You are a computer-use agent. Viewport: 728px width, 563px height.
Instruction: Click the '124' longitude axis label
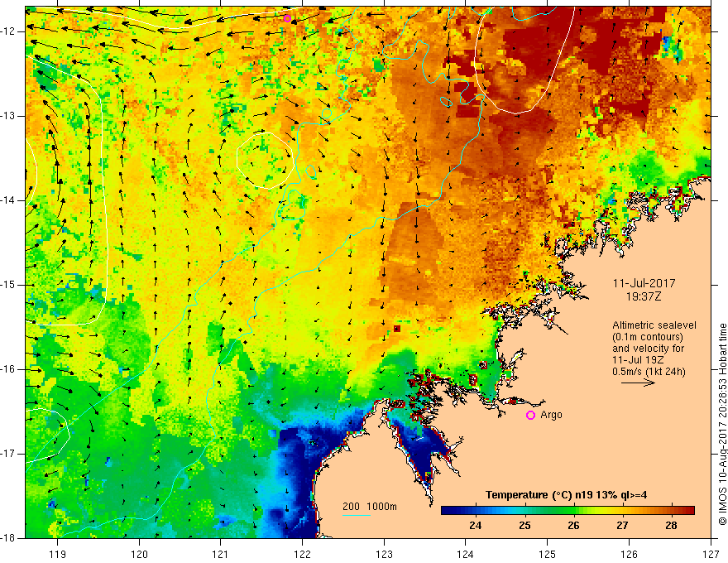click(466, 554)
